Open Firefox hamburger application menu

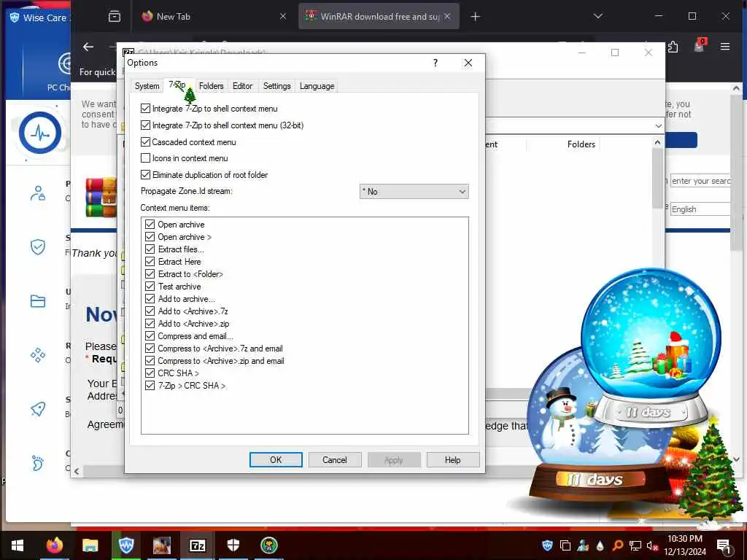tap(725, 47)
